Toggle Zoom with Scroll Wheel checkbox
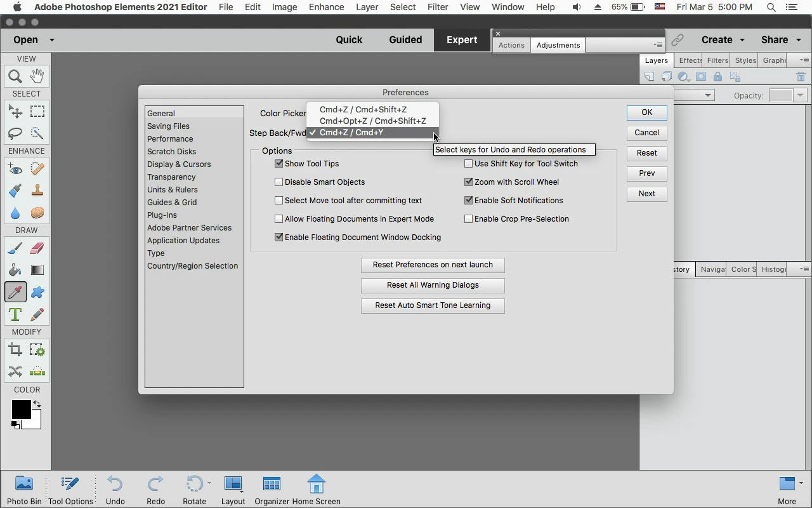Image resolution: width=812 pixels, height=508 pixels. [x=468, y=182]
